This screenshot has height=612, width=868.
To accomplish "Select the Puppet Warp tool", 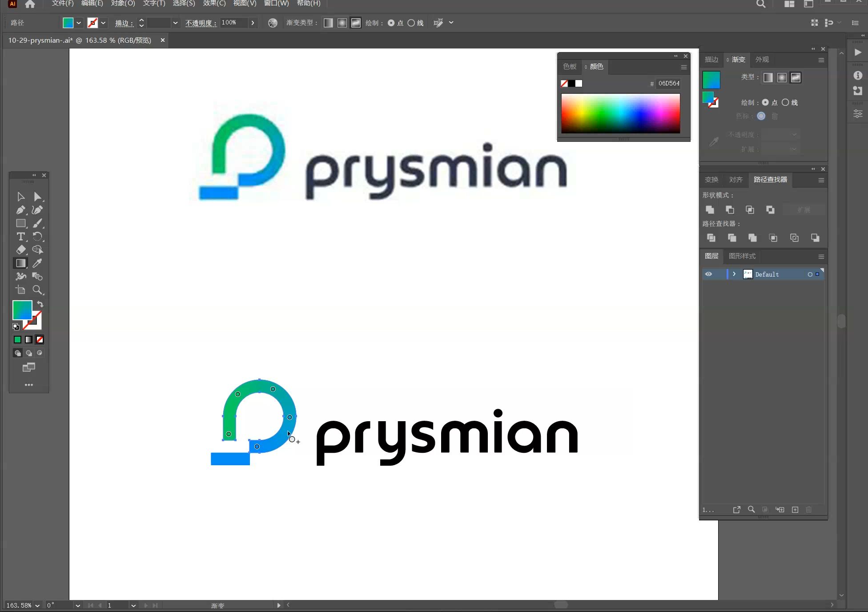I will point(20,277).
